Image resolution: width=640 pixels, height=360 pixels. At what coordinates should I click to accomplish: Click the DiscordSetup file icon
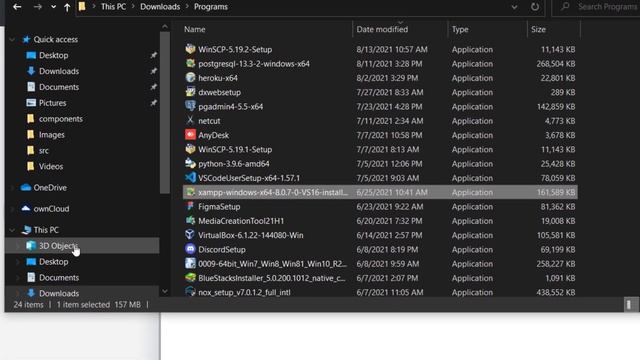(x=190, y=249)
